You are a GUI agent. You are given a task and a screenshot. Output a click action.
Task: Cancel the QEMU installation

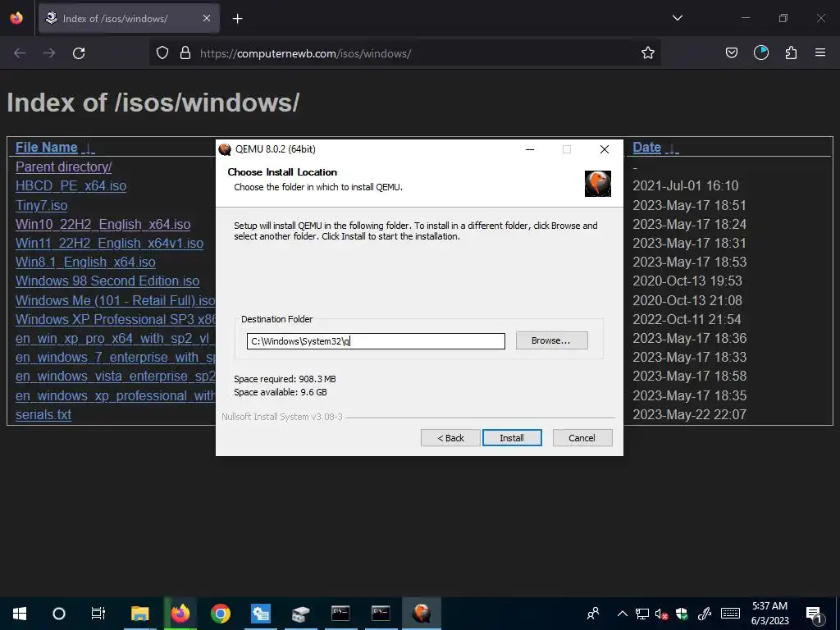coord(582,438)
